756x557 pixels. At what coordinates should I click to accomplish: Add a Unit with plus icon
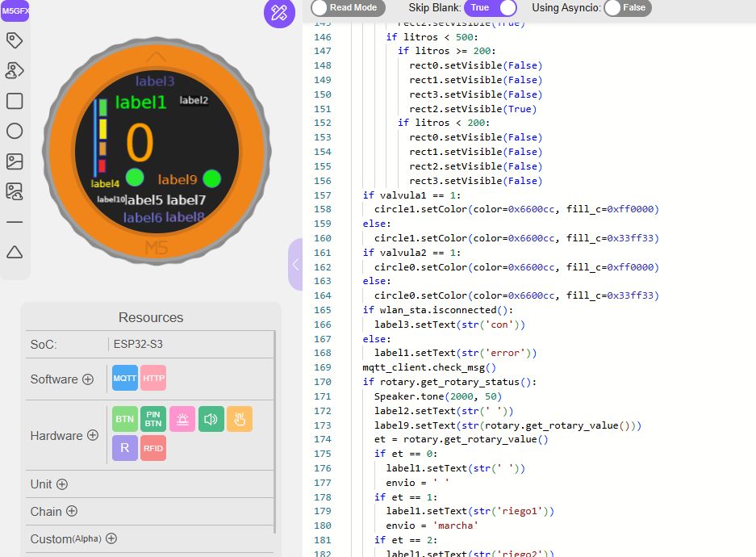62,484
